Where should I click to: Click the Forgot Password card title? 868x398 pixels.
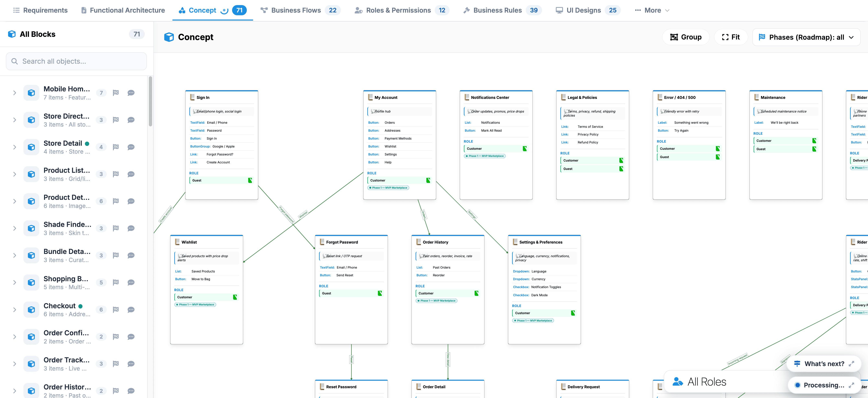(342, 242)
